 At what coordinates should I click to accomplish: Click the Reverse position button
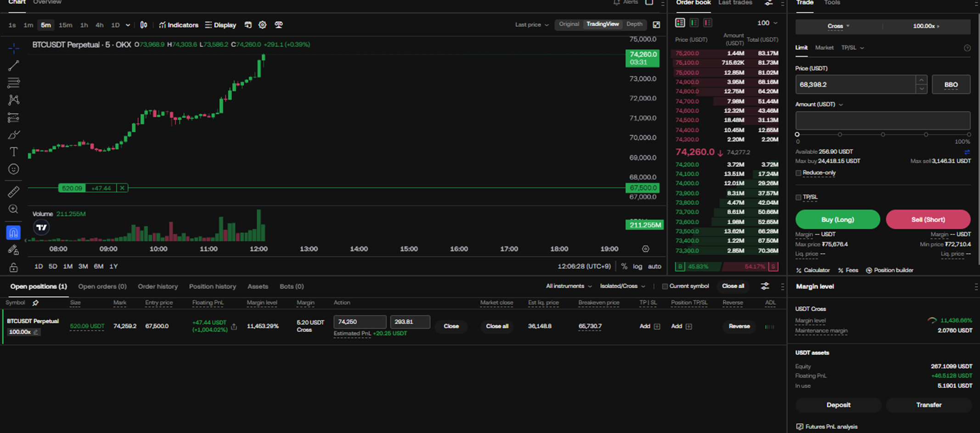tap(739, 326)
